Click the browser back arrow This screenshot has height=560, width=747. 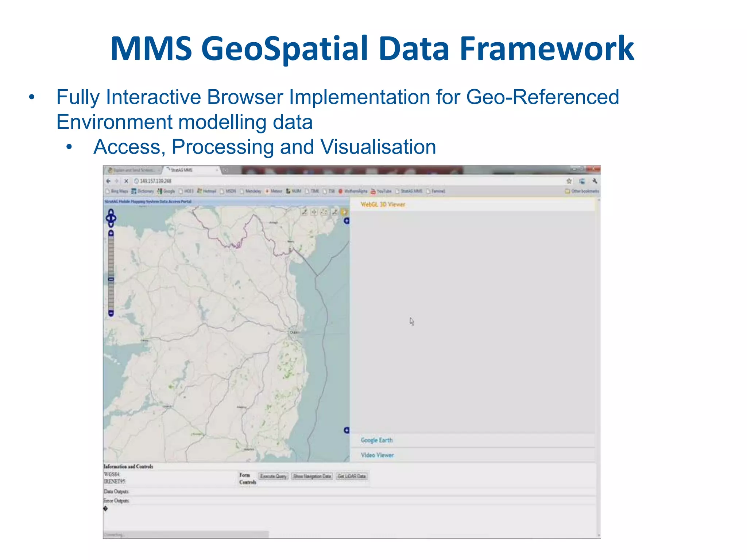(x=108, y=181)
